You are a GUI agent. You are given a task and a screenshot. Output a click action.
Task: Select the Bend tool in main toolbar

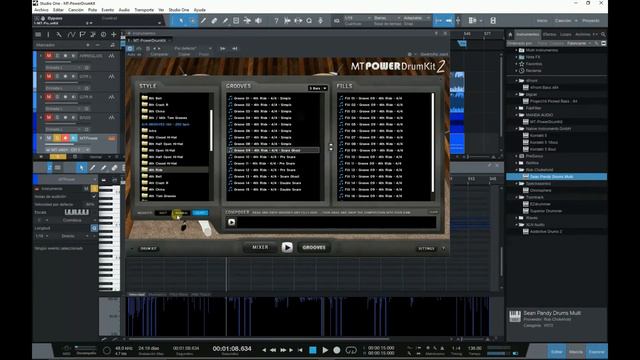247,20
